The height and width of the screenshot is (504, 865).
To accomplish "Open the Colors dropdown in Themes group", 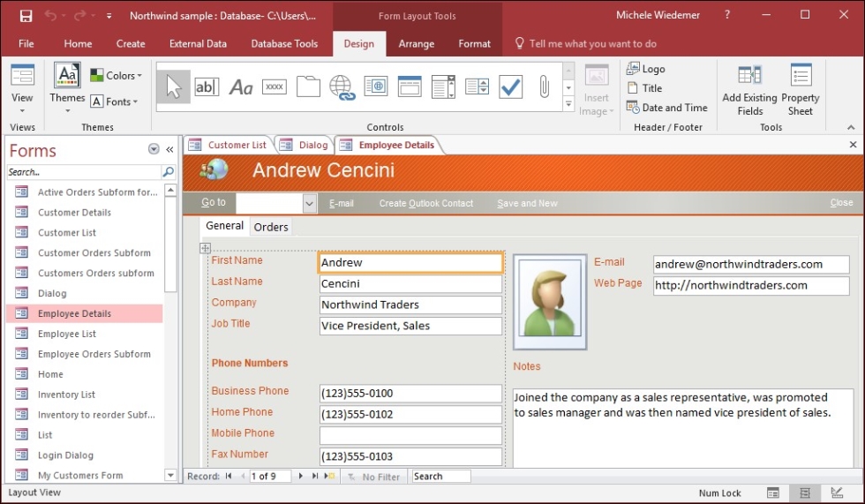I will click(x=116, y=76).
